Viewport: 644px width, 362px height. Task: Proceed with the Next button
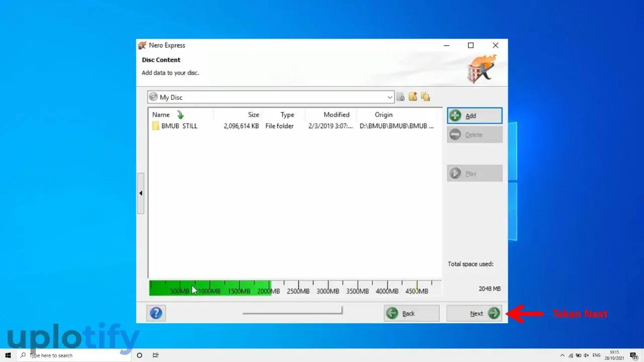point(474,314)
